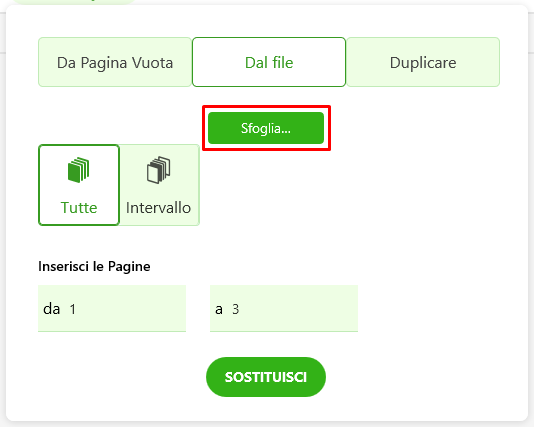This screenshot has width=534, height=427.
Task: Confirm with the SOSTITUISCI button
Action: pos(266,377)
